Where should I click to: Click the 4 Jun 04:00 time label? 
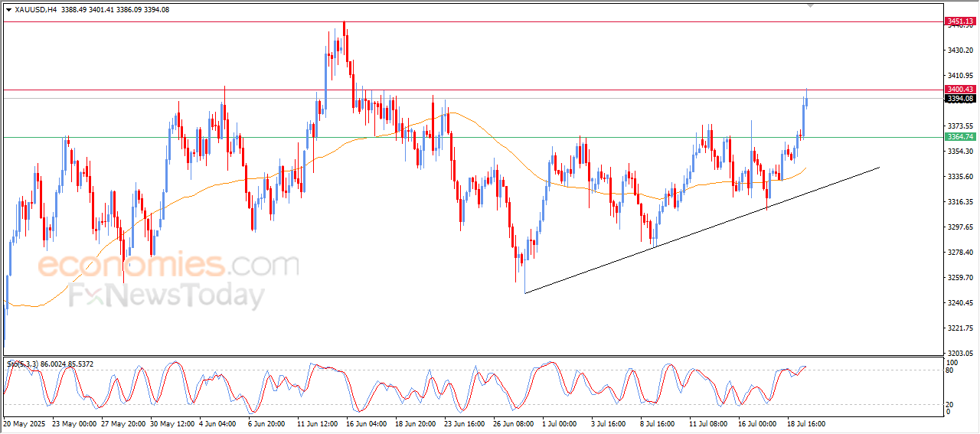pyautogui.click(x=219, y=423)
